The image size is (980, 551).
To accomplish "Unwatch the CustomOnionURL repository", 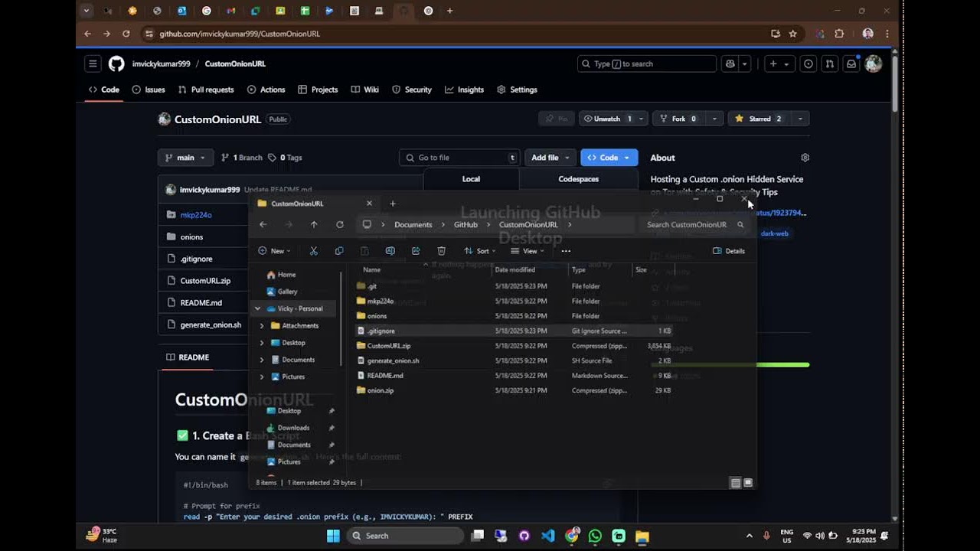I will pyautogui.click(x=606, y=119).
